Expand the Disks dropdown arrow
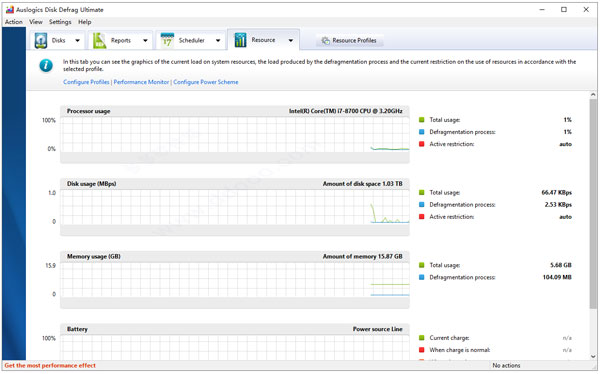This screenshot has height=374, width=600. point(77,40)
